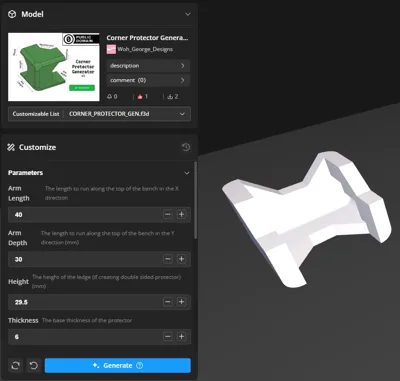Click the Parameters panel vertical scrollbar

[196, 200]
